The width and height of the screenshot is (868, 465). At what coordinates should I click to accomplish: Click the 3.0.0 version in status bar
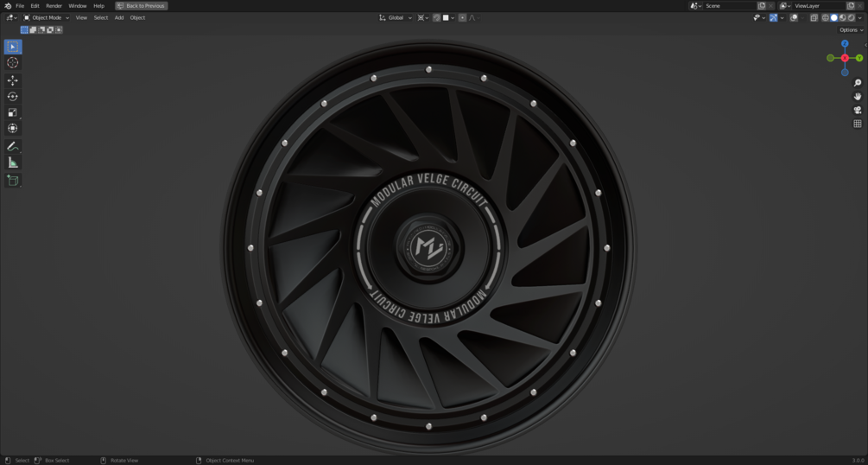pos(858,461)
